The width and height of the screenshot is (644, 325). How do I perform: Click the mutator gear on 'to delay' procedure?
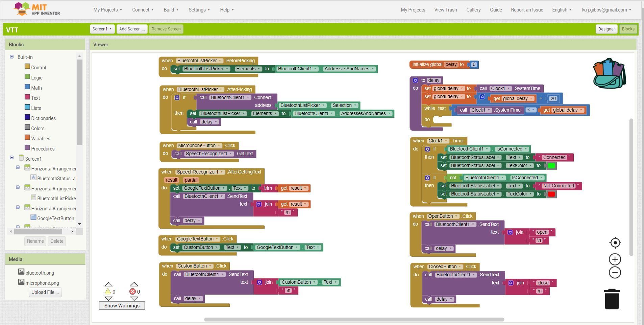click(415, 80)
